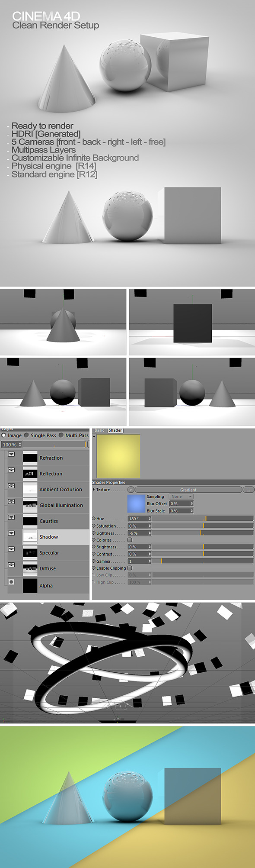Hide the Diffuse layer via eye icon
This screenshot has height=868, width=255.
(11, 565)
